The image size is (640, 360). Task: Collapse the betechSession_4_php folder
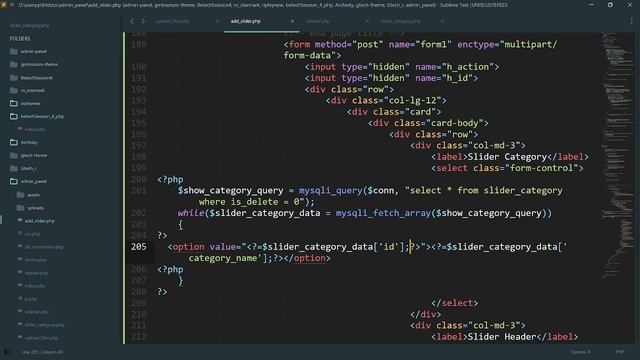coord(13,116)
